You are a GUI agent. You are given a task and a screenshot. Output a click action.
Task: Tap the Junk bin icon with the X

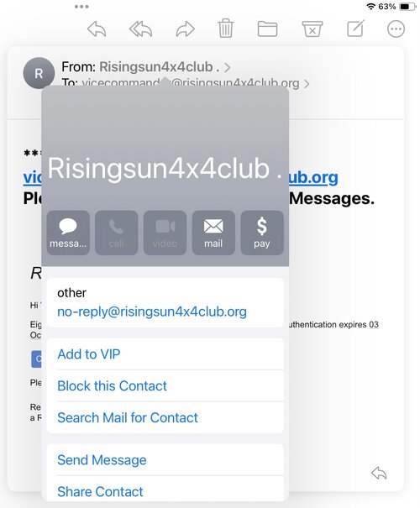tap(312, 29)
